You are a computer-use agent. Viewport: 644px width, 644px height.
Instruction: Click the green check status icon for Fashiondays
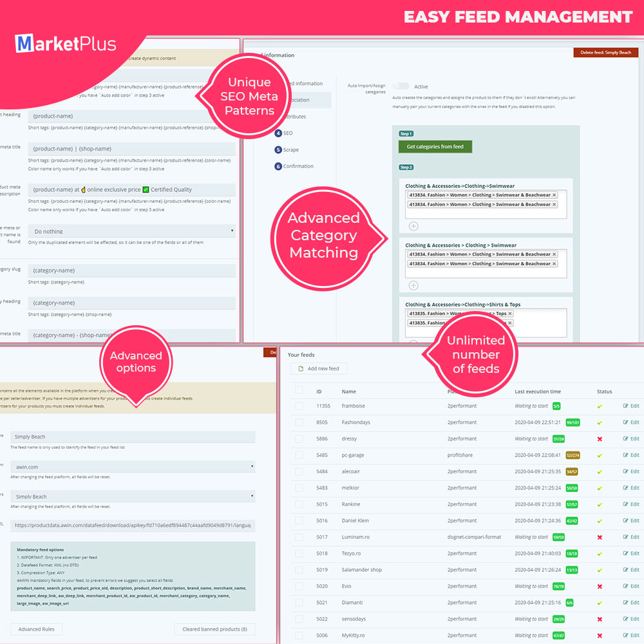click(598, 422)
